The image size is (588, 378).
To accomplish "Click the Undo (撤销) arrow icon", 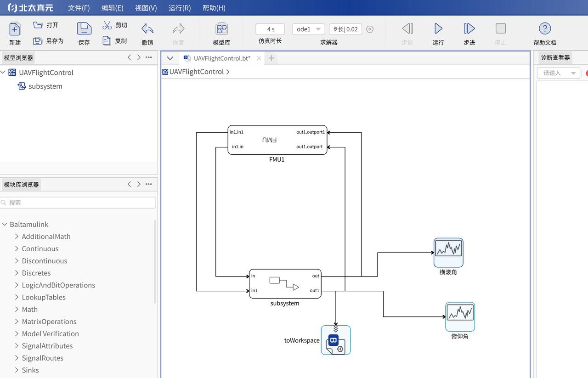I will click(x=147, y=29).
